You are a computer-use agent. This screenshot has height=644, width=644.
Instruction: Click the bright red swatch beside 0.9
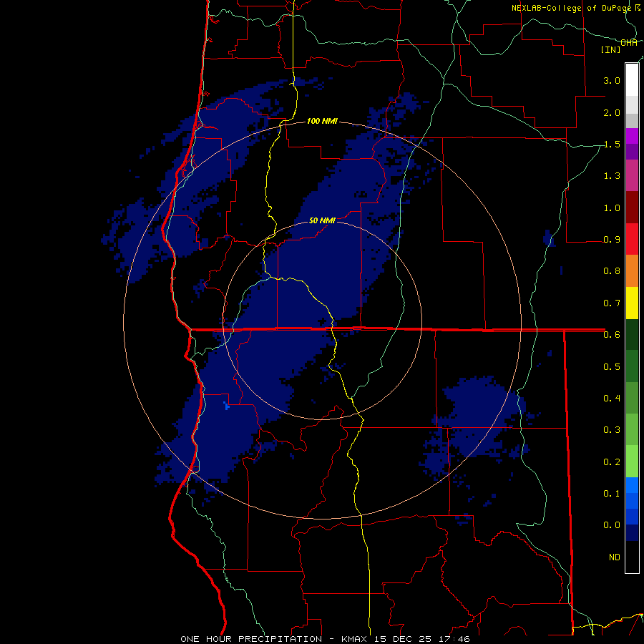632,239
